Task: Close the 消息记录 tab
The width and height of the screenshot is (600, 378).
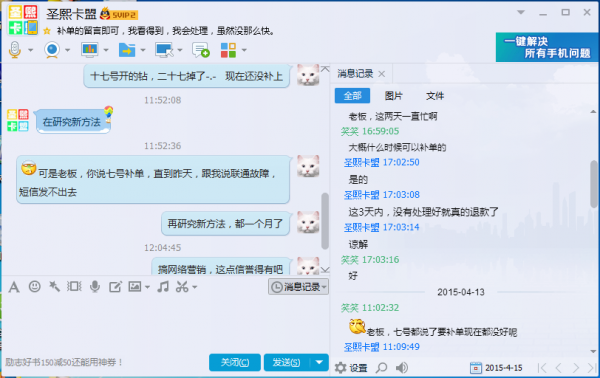Action: 382,74
